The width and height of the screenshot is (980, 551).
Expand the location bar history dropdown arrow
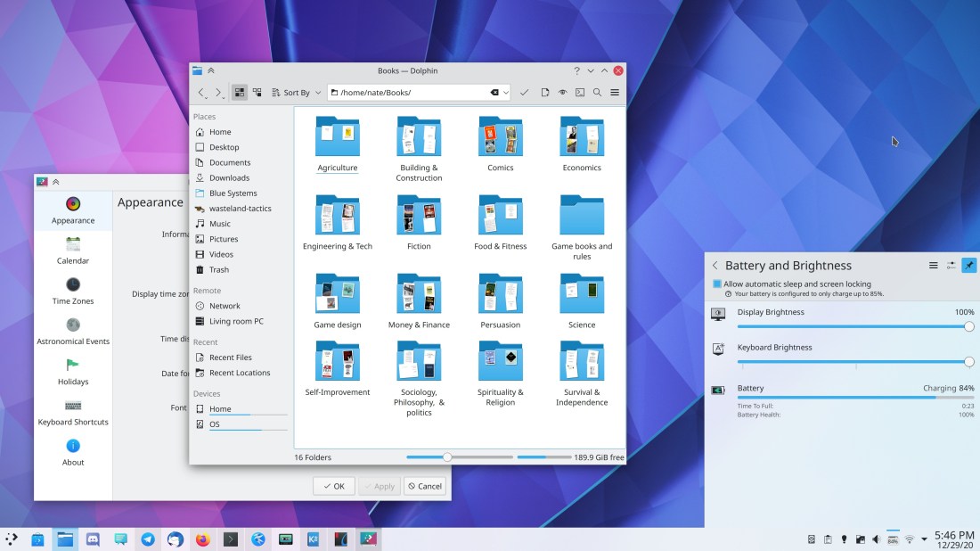pyautogui.click(x=506, y=93)
